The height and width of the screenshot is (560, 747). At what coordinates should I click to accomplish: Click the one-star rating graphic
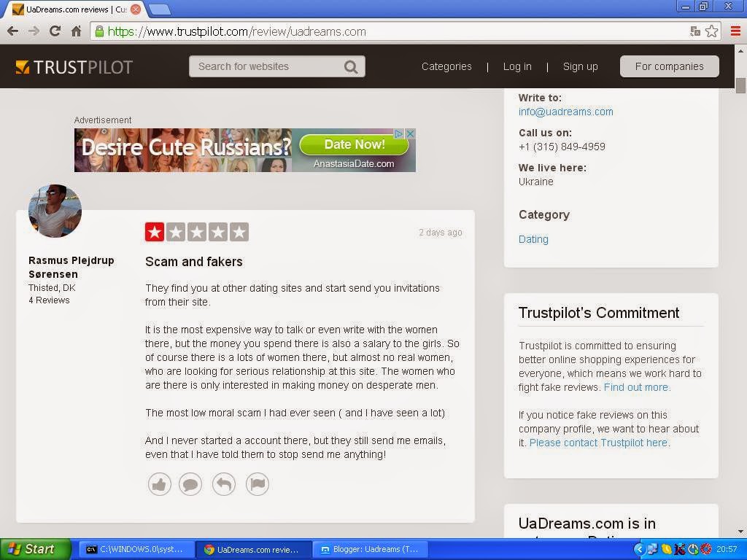coord(197,232)
